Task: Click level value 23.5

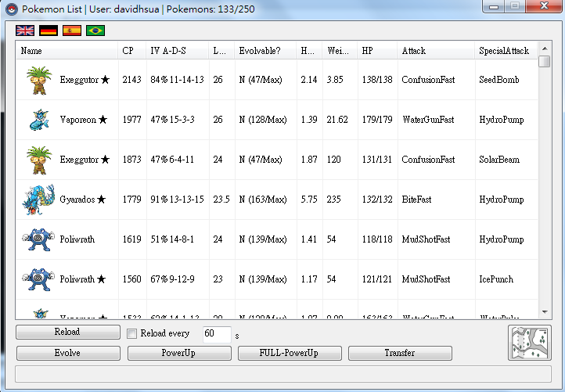Action: pyautogui.click(x=221, y=200)
